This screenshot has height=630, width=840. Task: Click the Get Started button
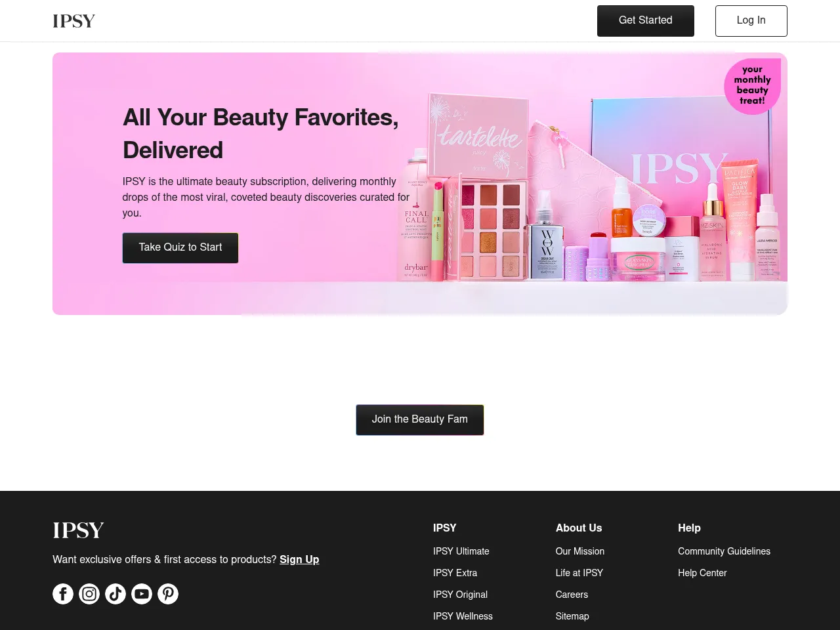(645, 20)
